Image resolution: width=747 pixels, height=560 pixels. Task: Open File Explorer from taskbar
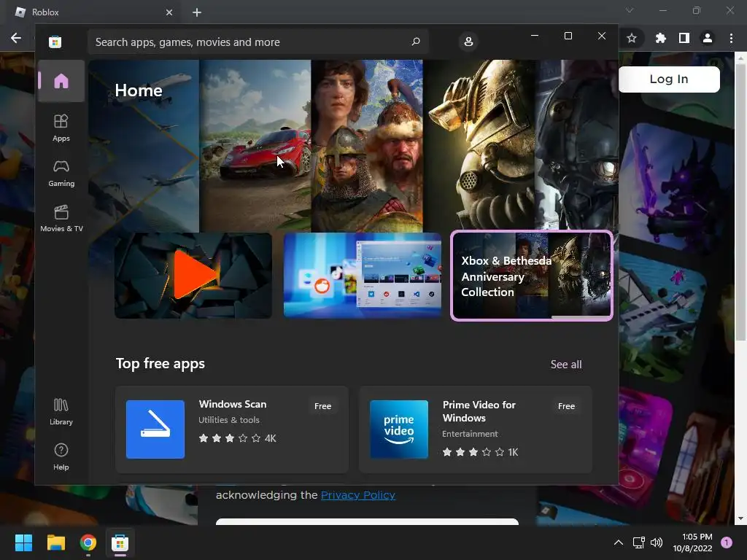tap(55, 542)
